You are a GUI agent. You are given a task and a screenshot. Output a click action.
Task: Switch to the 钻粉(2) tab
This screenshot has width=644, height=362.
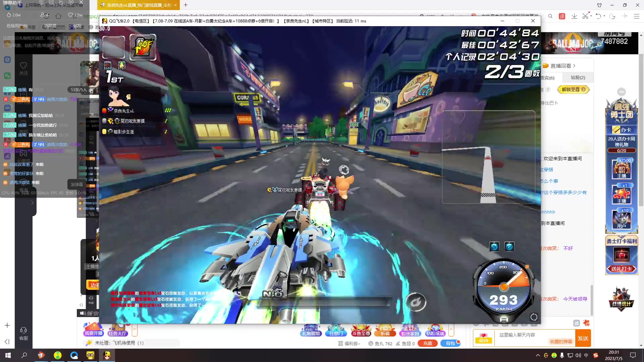578,77
